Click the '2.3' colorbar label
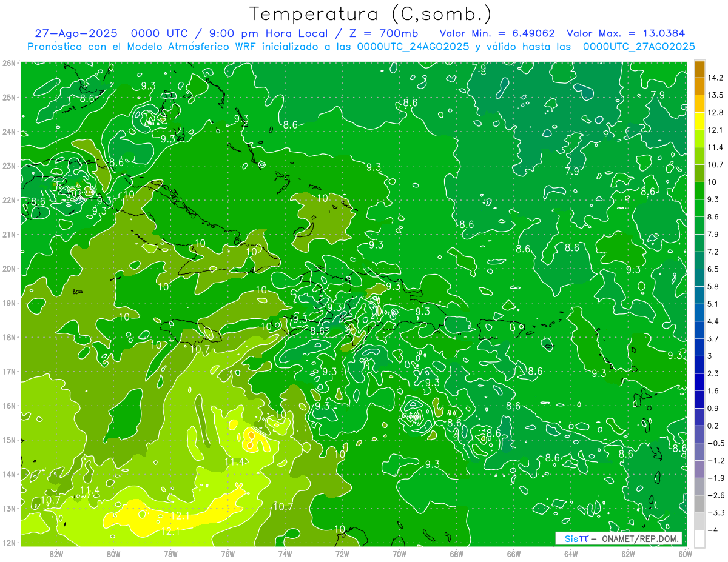Viewport: 728px width, 562px height. pyautogui.click(x=713, y=373)
